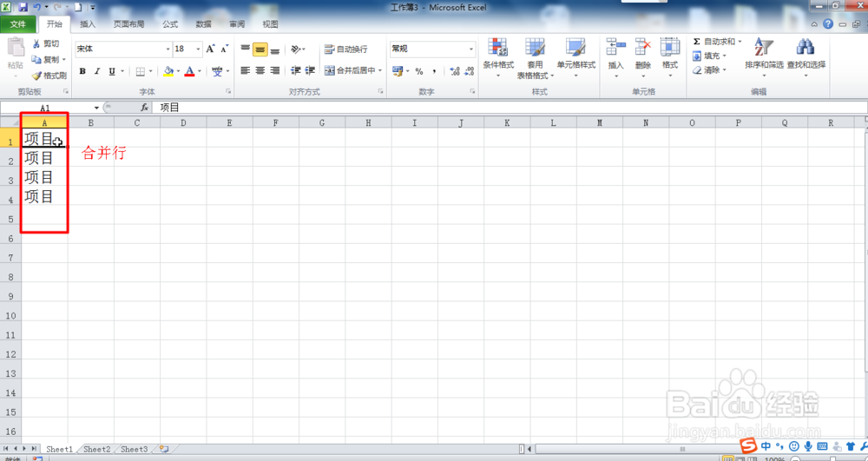Click the cell borders icon

[x=141, y=71]
